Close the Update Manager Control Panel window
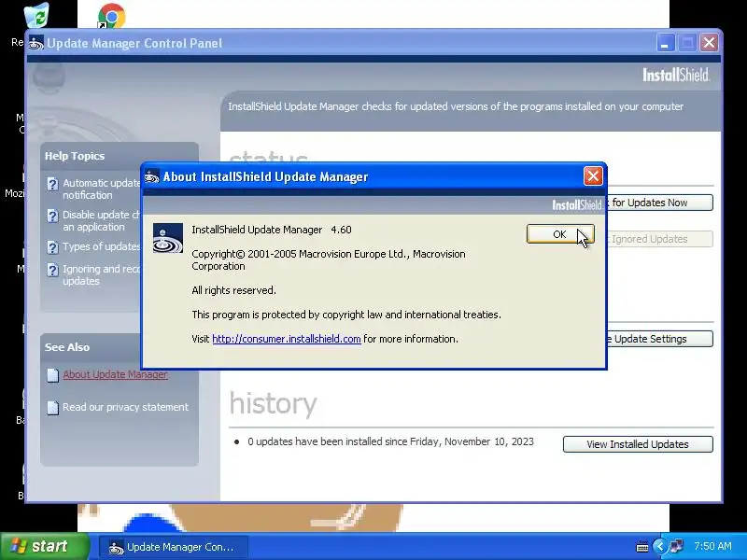This screenshot has height=560, width=747. [709, 43]
